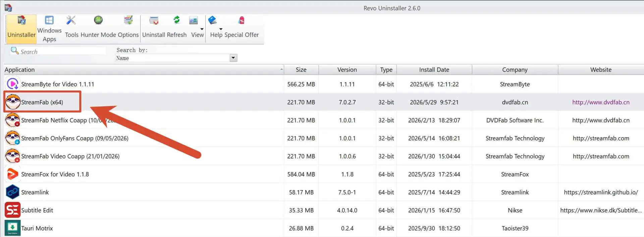The height and width of the screenshot is (237, 644).
Task: Click the 35.33 MB size cell
Action: (301, 210)
